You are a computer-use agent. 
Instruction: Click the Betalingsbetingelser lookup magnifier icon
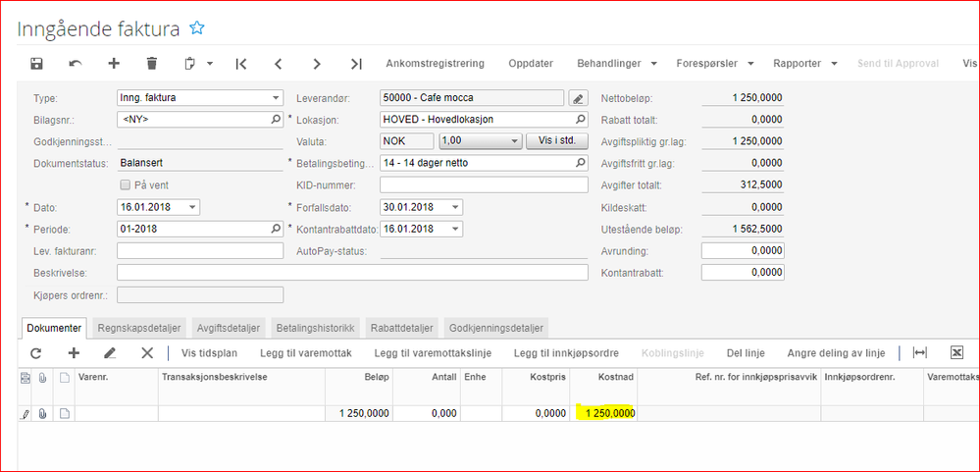click(x=581, y=163)
